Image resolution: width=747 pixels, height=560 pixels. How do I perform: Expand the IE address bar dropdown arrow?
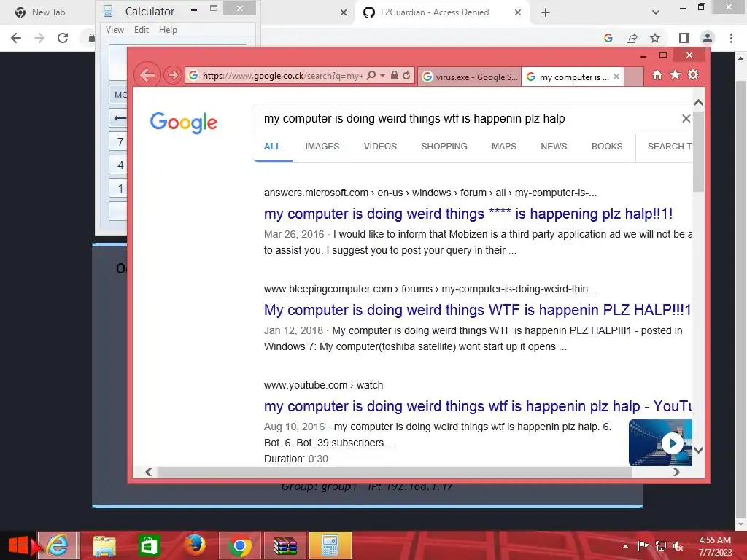click(x=382, y=75)
